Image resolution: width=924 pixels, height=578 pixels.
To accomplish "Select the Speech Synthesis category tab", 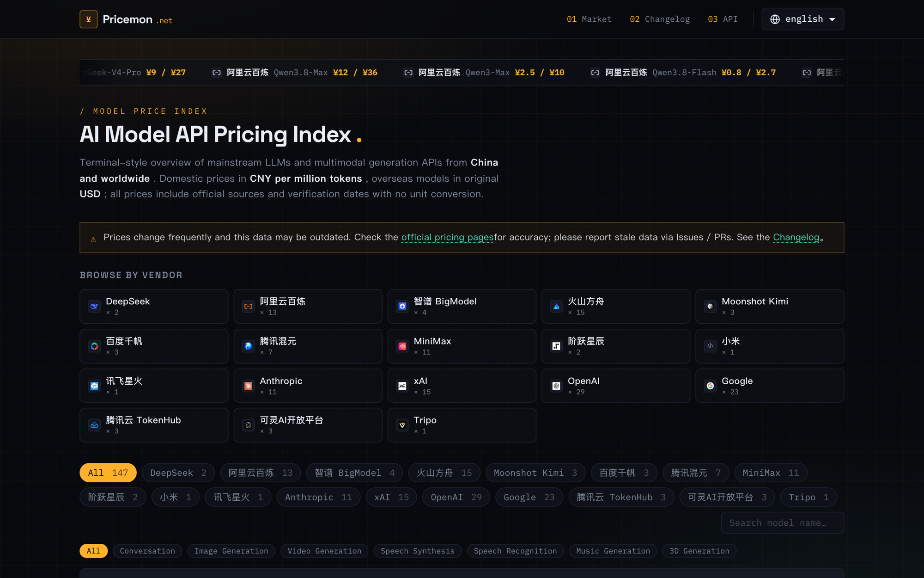I will coord(418,551).
